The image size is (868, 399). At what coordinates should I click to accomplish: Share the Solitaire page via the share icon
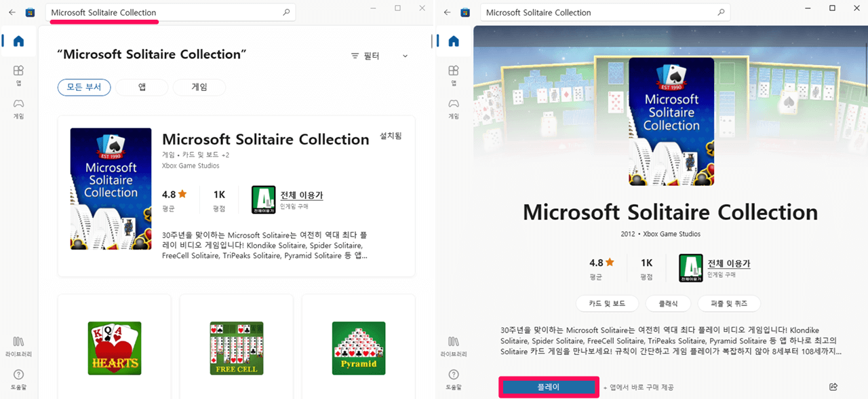(833, 385)
